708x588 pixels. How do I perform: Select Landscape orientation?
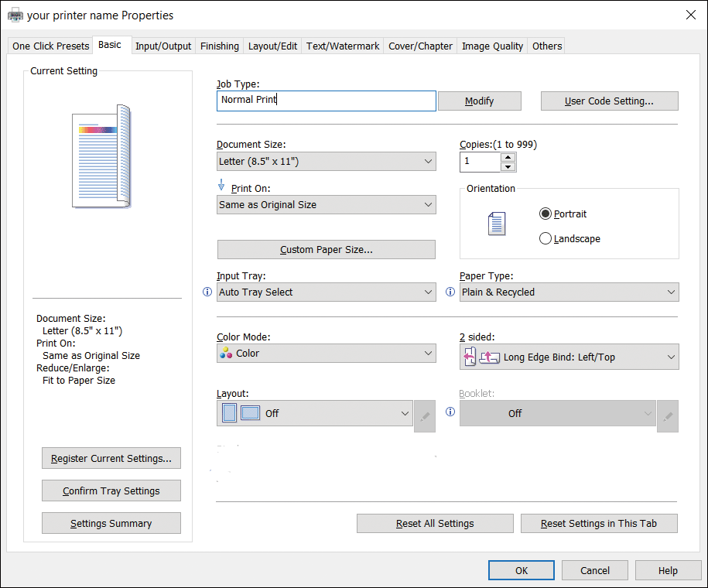[546, 239]
